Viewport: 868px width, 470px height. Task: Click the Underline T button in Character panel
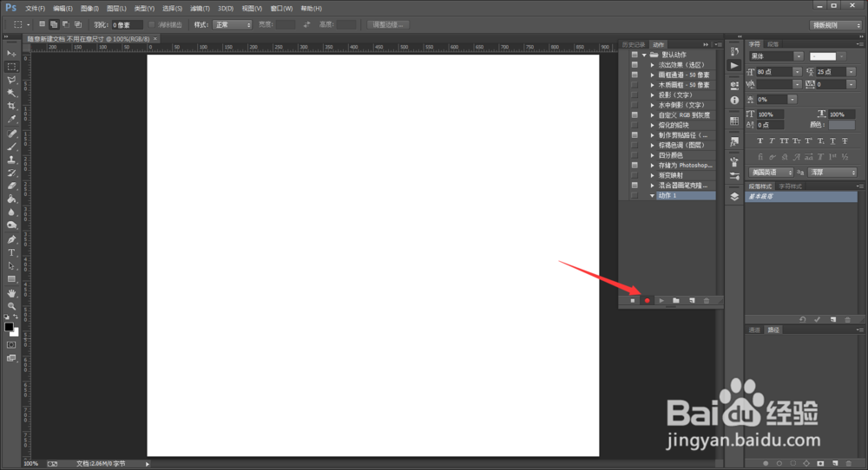pyautogui.click(x=832, y=141)
